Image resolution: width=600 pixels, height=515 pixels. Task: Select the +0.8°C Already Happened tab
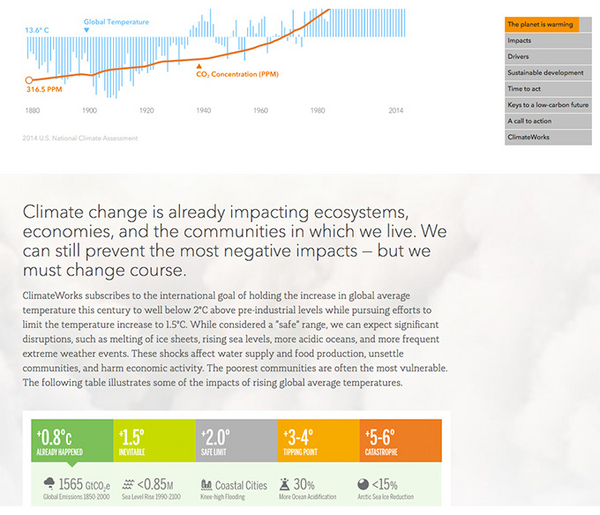click(72, 440)
